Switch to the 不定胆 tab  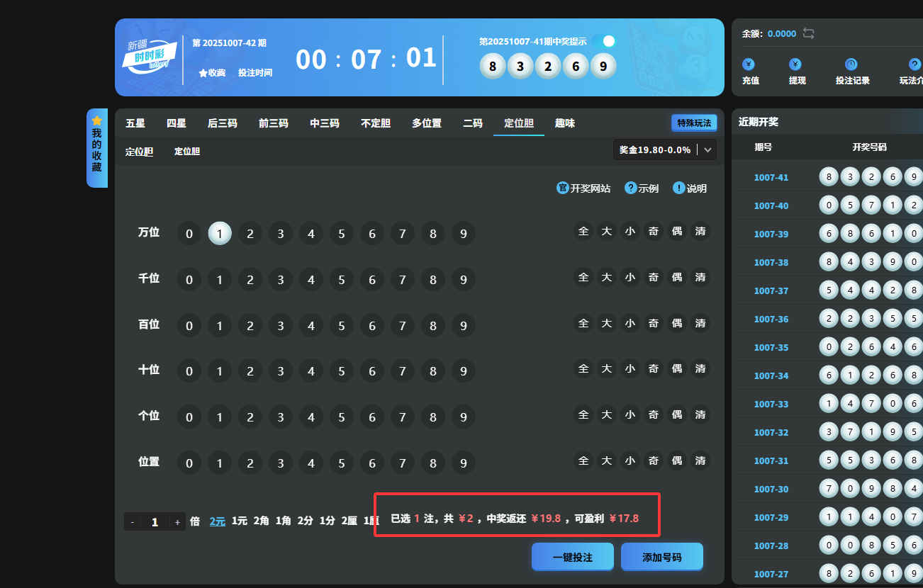[x=376, y=123]
